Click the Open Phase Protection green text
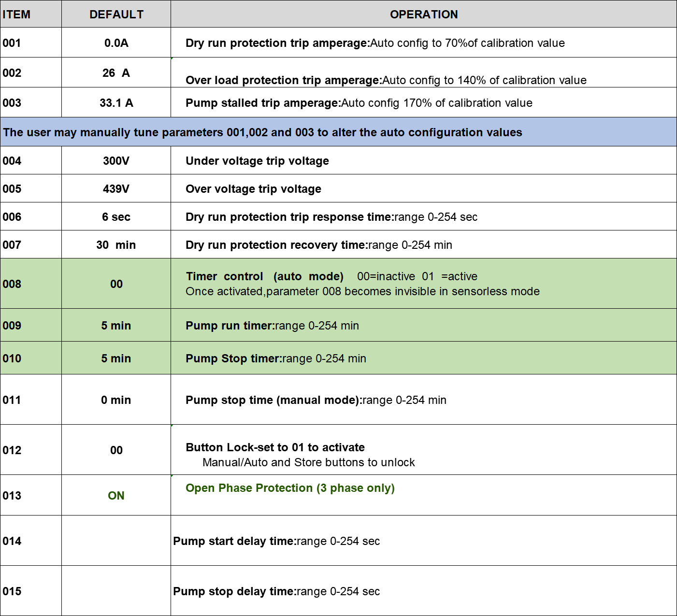Viewport: 677px width, 616px height. click(290, 488)
